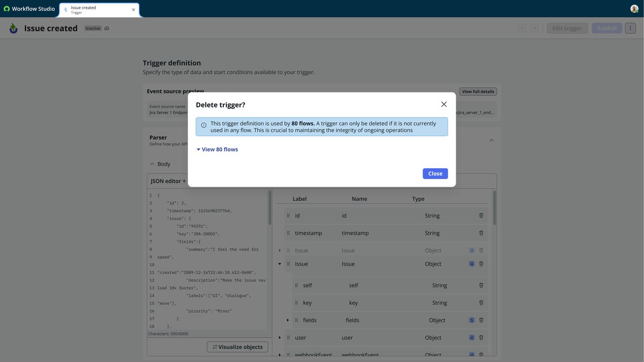This screenshot has height=362, width=644.
Task: Click the undo arrow icon
Action: click(x=522, y=28)
